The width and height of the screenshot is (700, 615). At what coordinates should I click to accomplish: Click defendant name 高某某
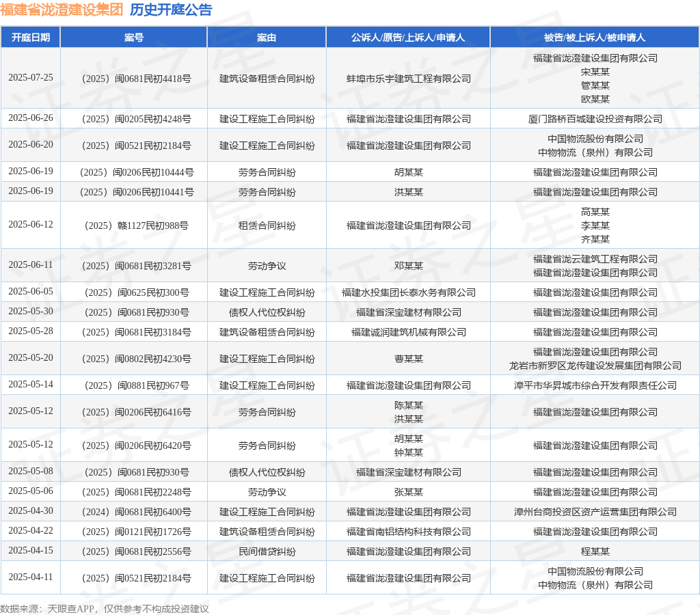point(595,212)
